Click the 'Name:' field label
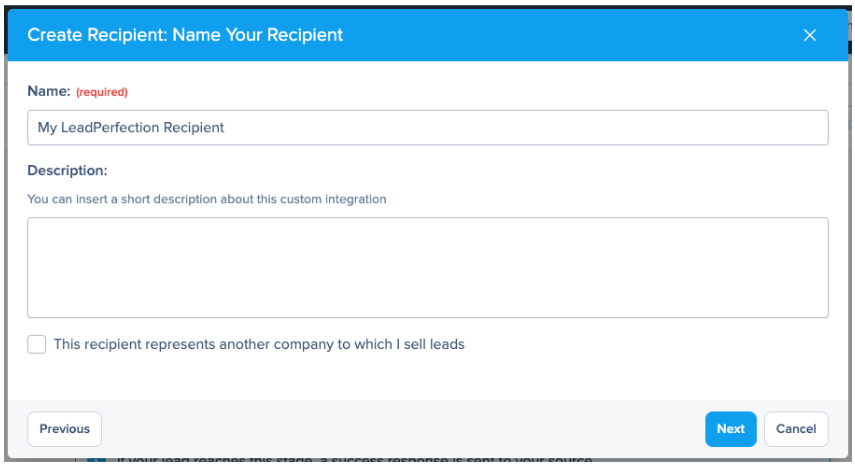The width and height of the screenshot is (855, 467). click(x=49, y=91)
